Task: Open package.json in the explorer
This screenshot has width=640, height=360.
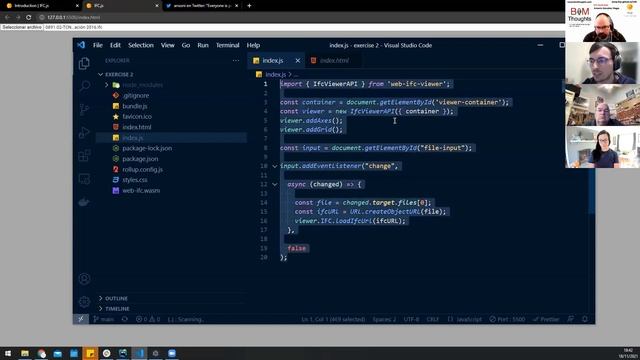Action: (140, 159)
